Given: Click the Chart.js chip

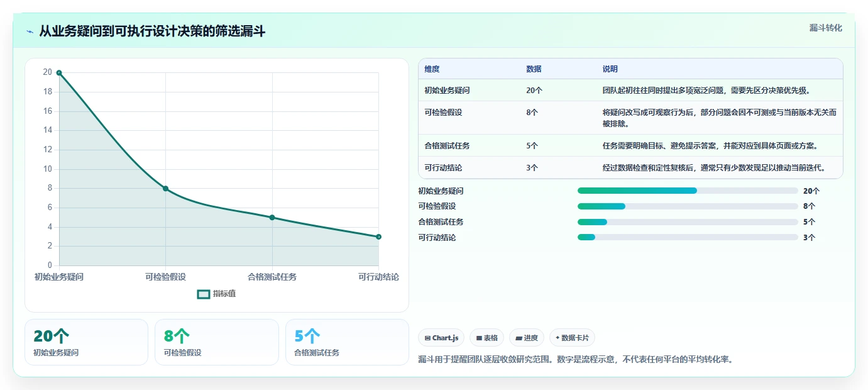Looking at the screenshot, I should 441,338.
